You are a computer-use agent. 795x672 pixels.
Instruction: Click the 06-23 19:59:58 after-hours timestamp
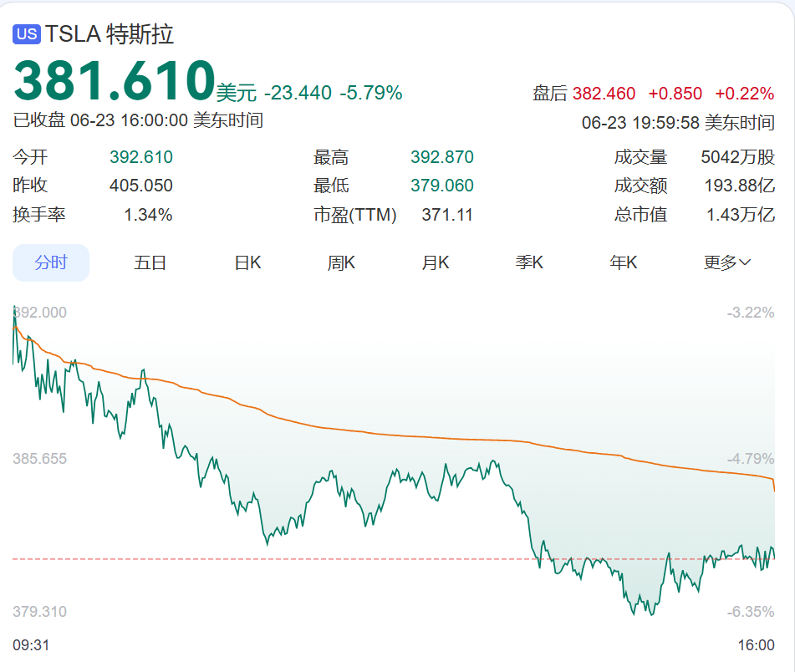678,123
